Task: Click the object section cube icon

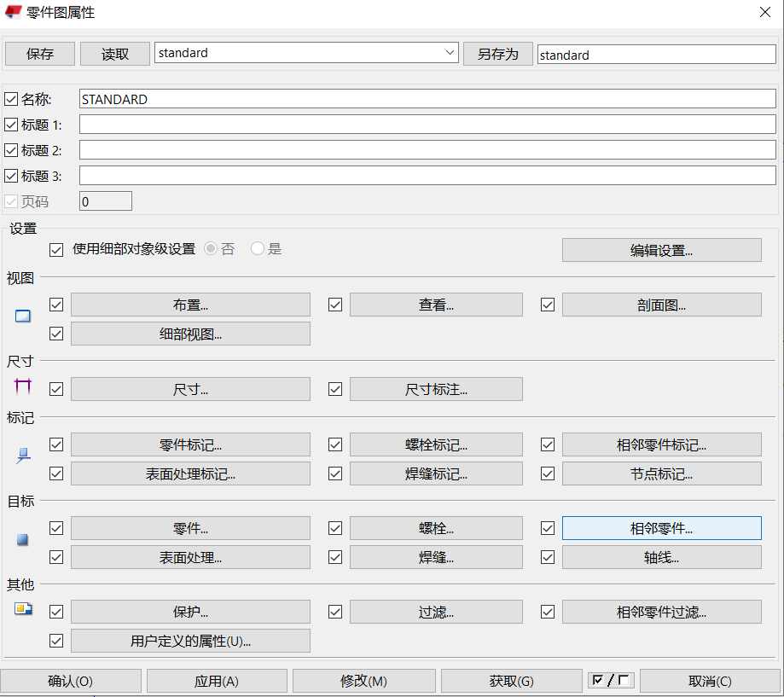Action: (x=23, y=539)
